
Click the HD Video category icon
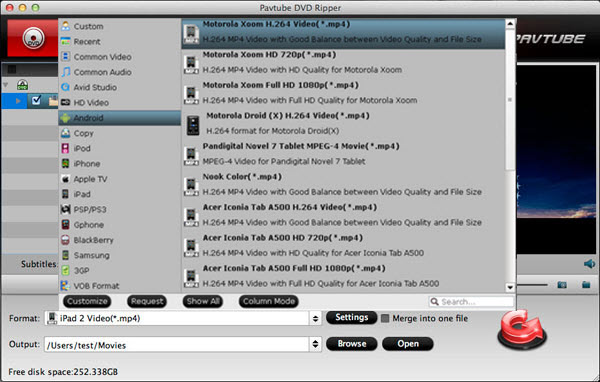pos(66,102)
